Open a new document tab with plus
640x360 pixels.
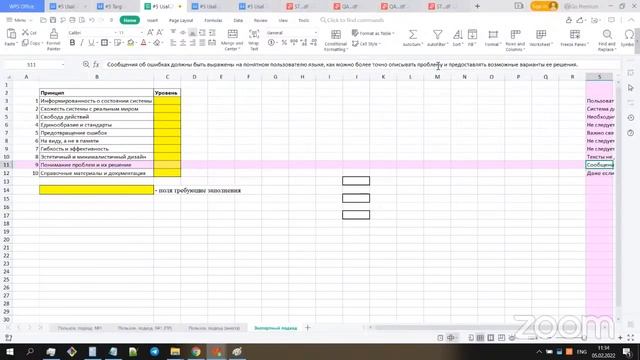pos(477,6)
